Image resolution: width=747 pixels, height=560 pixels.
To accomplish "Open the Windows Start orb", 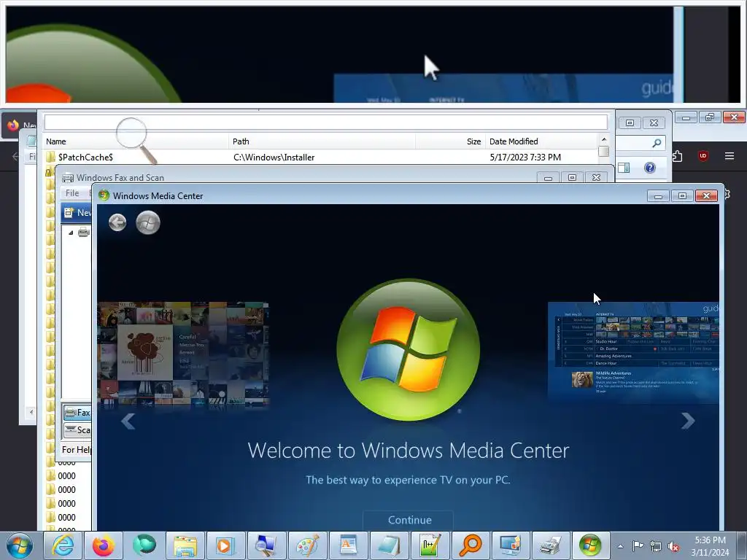I will 20,545.
